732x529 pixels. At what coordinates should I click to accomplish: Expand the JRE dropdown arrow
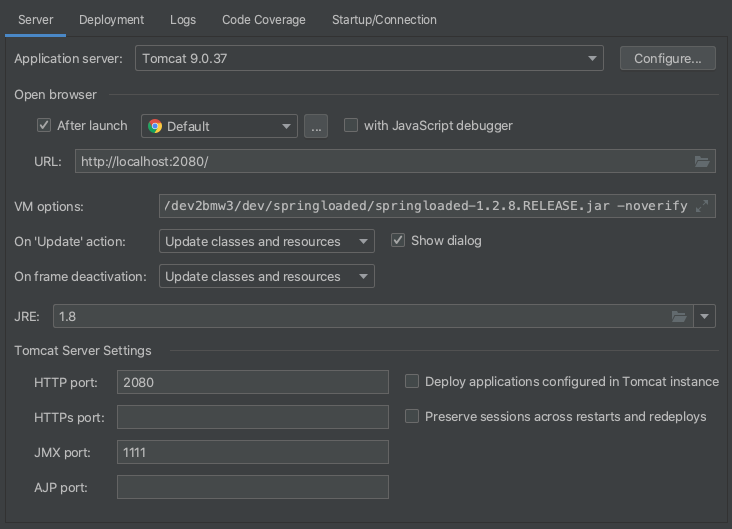click(x=704, y=317)
